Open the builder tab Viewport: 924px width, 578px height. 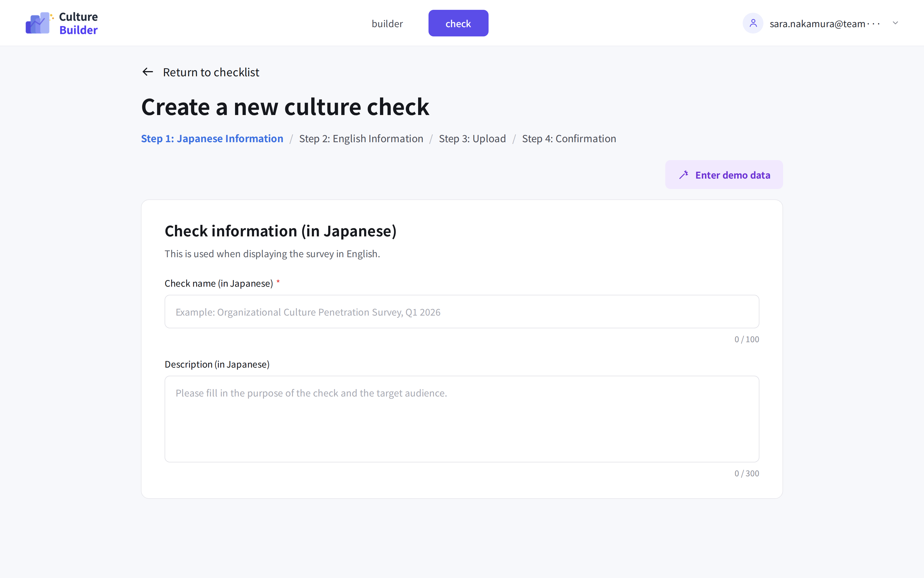[x=387, y=23]
